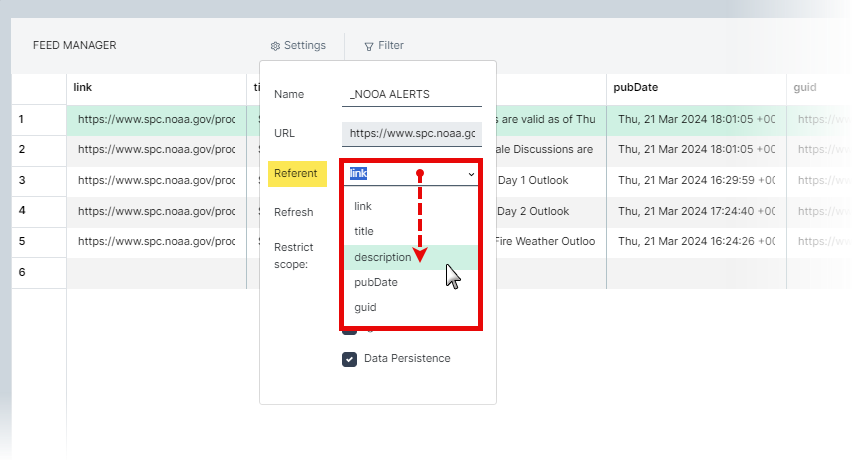Click the 'Day 1 Outlook' cell

[x=551, y=181]
